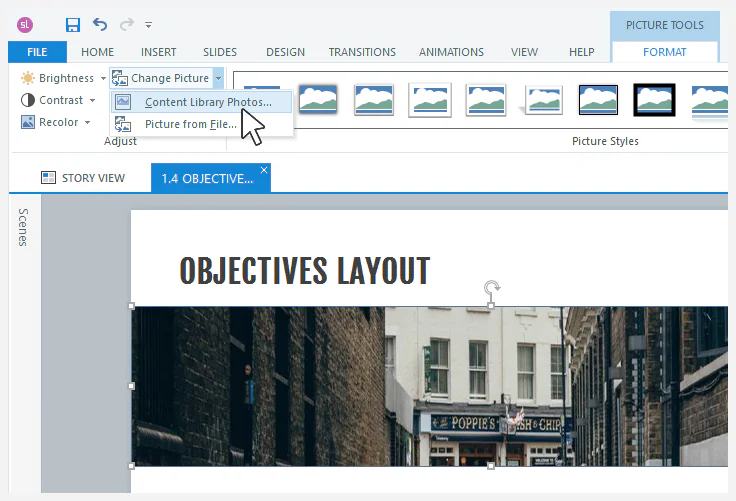
Task: Open the VIEW ribbon tab
Action: (524, 52)
